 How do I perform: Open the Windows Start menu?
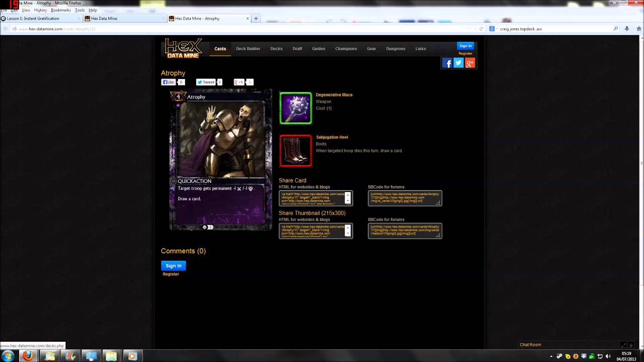[8, 356]
